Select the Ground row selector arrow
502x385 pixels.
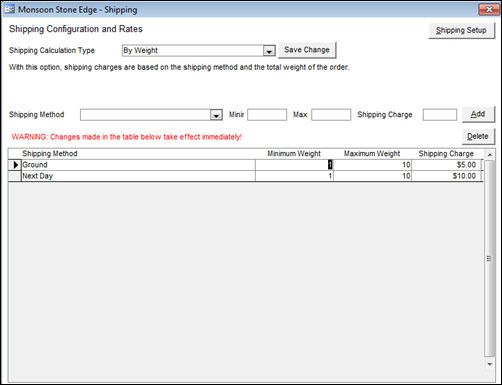click(x=15, y=165)
